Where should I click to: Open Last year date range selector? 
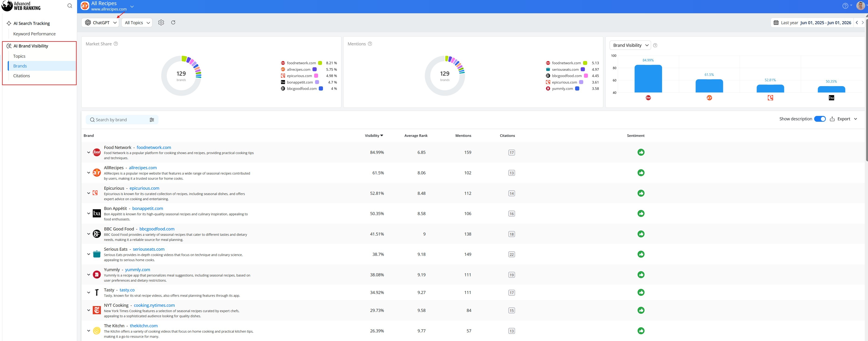(x=812, y=23)
